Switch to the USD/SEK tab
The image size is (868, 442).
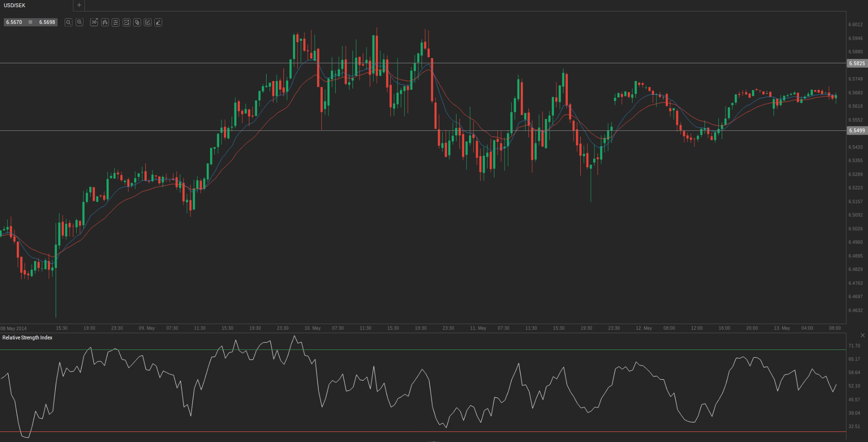coord(15,5)
